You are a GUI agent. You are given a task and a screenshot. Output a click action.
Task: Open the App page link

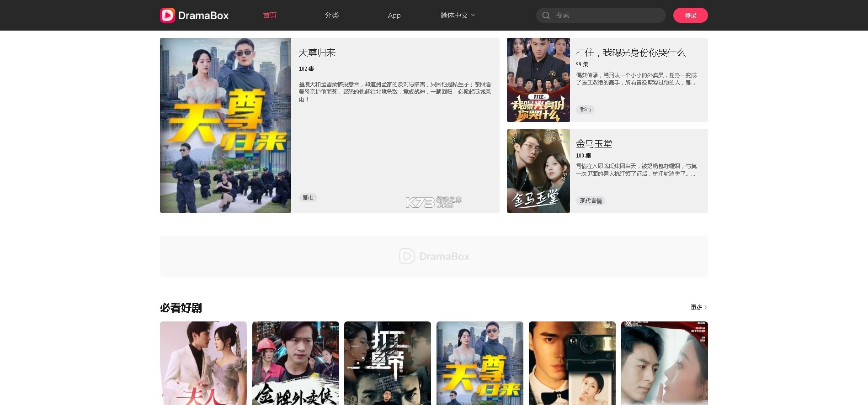[x=394, y=16]
